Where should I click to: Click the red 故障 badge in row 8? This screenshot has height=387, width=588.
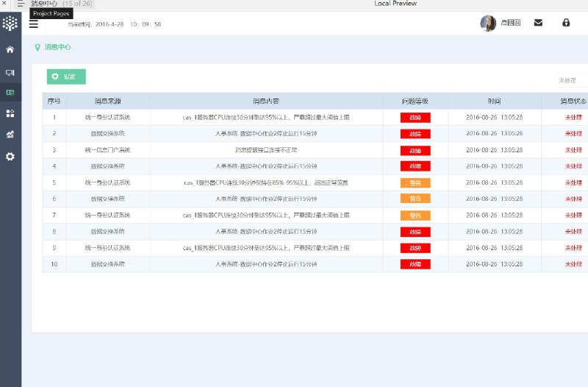[x=415, y=232]
